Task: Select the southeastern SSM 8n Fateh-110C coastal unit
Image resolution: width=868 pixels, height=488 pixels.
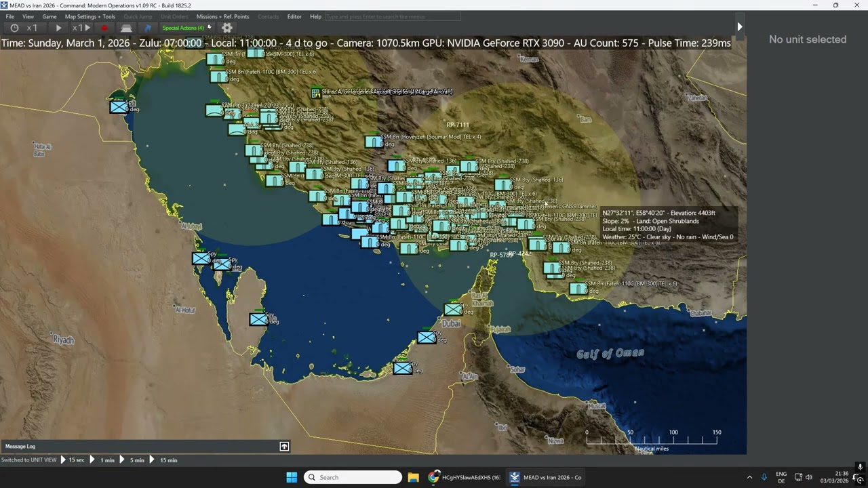Action: pyautogui.click(x=578, y=288)
